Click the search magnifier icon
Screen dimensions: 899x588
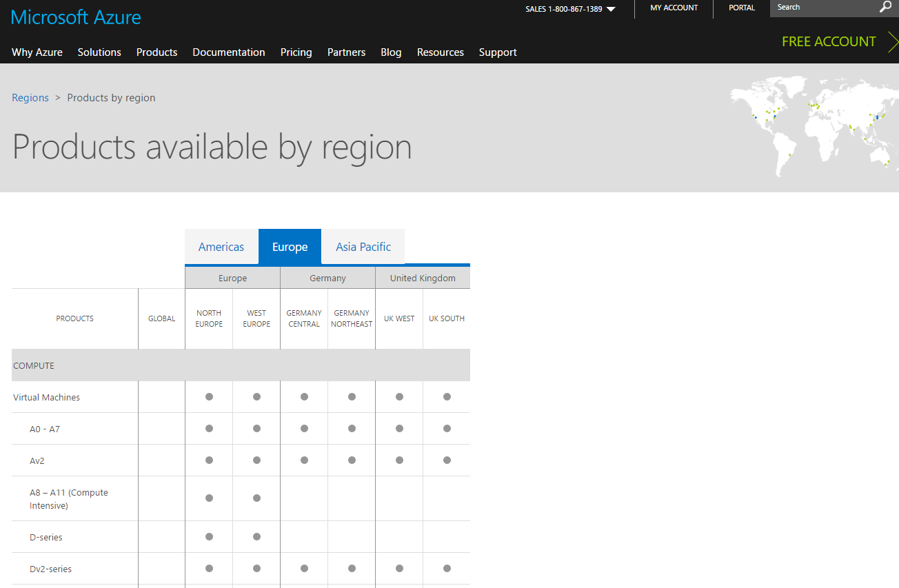coord(885,8)
